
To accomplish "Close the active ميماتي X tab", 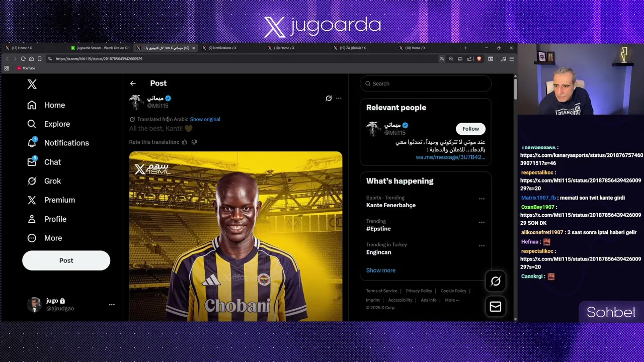I will pos(193,48).
